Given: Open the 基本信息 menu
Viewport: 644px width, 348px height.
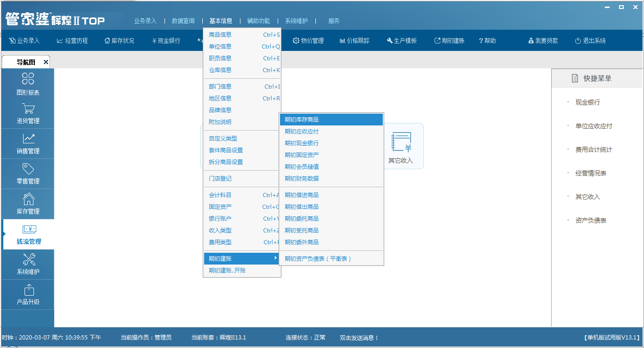Looking at the screenshot, I should pos(221,21).
